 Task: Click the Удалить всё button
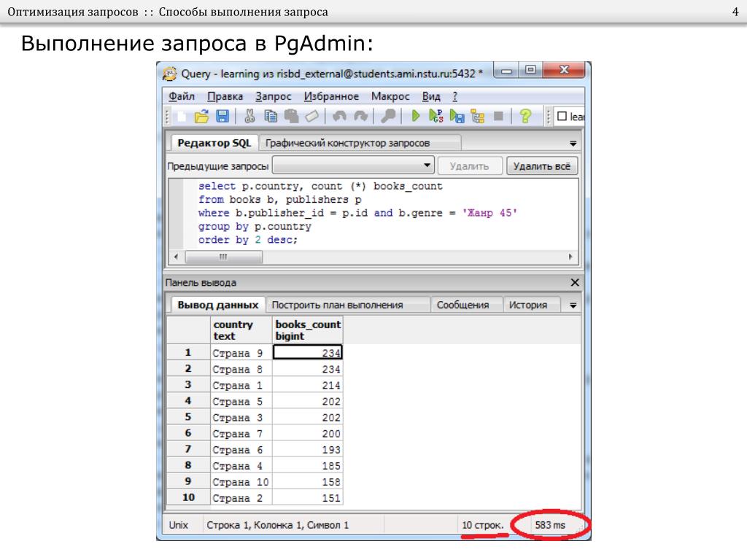tap(542, 166)
